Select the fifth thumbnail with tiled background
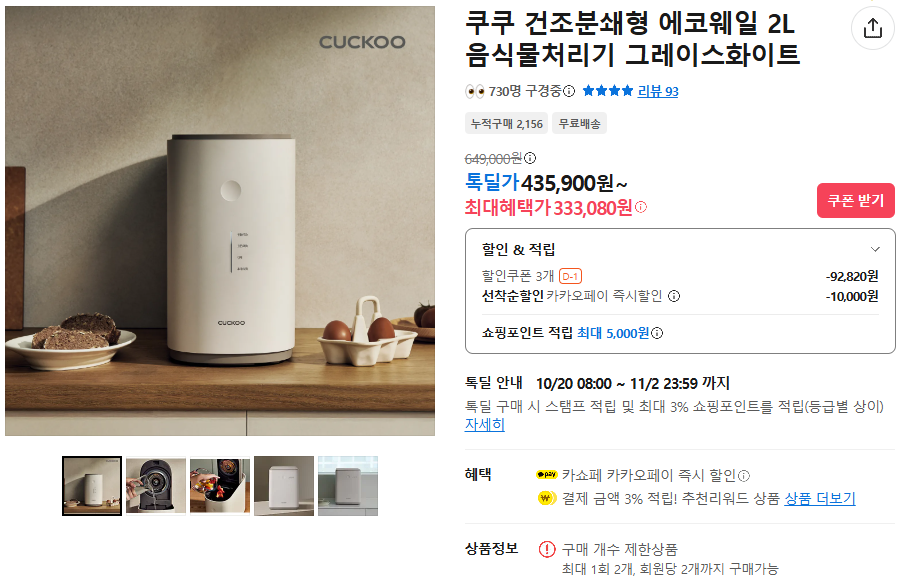This screenshot has width=907, height=587. (348, 486)
